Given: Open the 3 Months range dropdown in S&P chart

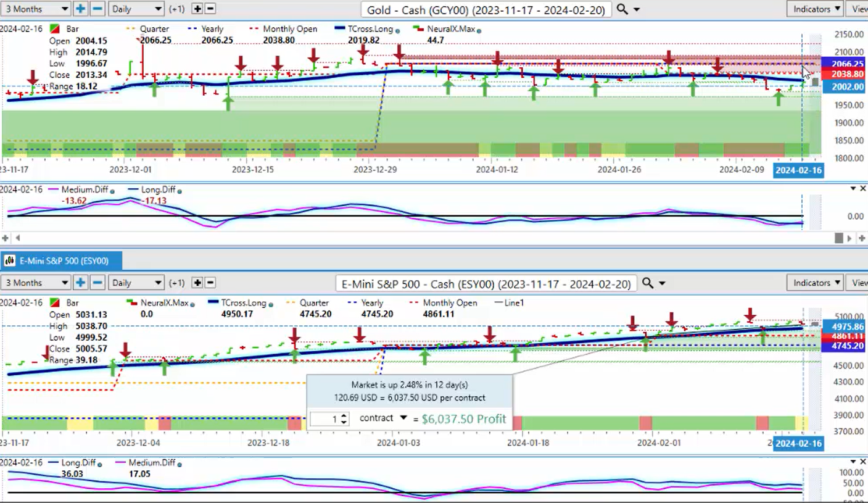Looking at the screenshot, I should (x=36, y=283).
